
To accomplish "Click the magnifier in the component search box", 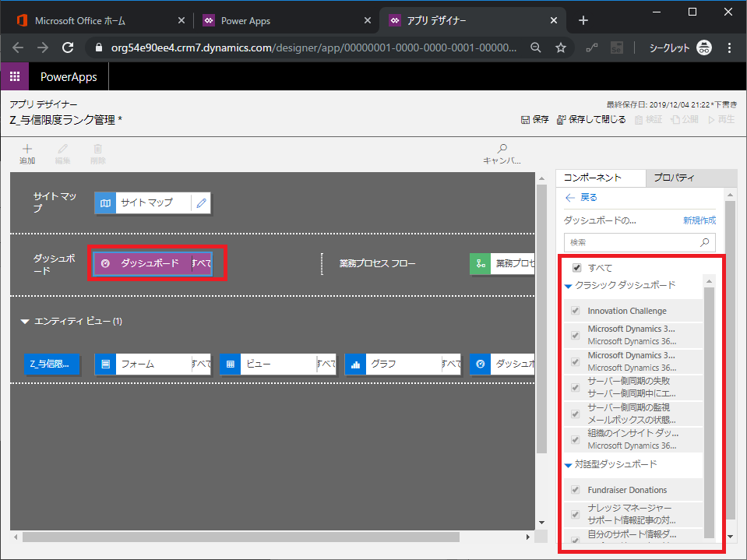I will 704,242.
